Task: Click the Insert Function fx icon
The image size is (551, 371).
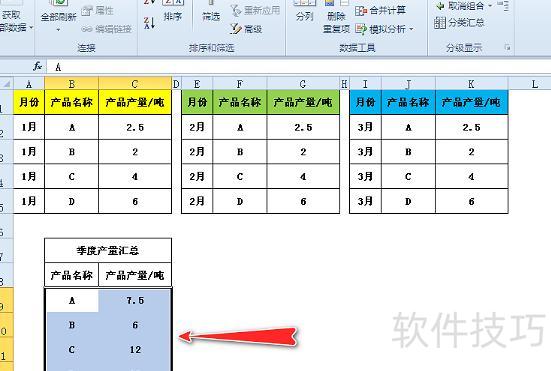Action: coord(38,66)
